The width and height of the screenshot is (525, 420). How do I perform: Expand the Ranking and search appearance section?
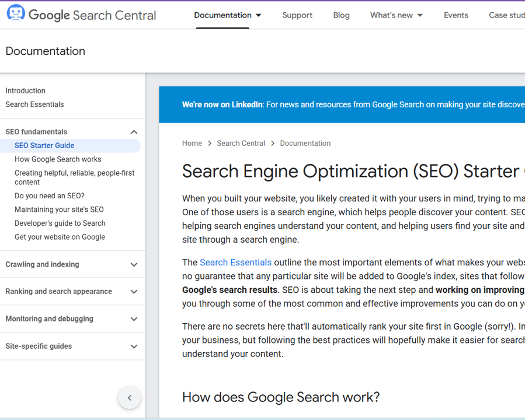click(x=134, y=292)
